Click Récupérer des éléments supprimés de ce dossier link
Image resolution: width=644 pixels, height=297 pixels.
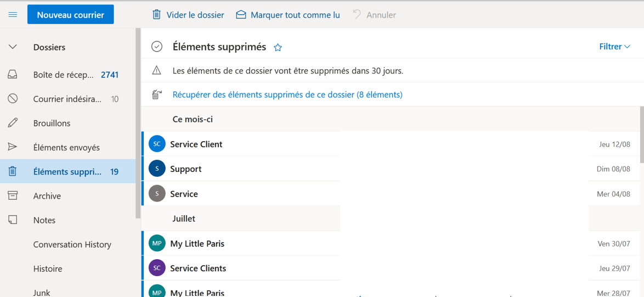click(287, 95)
